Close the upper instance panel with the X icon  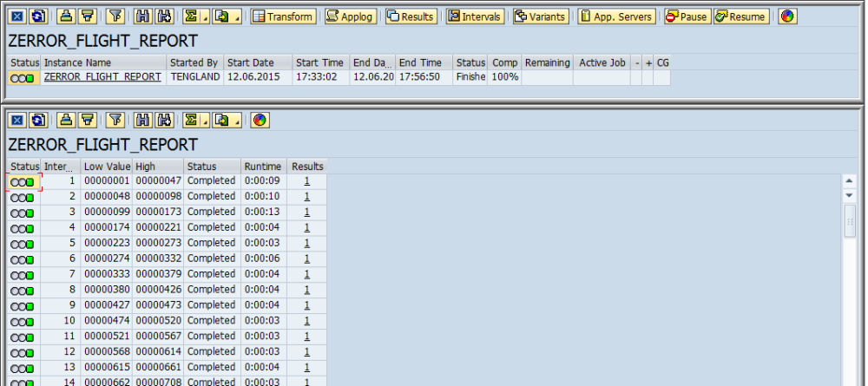pyautogui.click(x=17, y=16)
